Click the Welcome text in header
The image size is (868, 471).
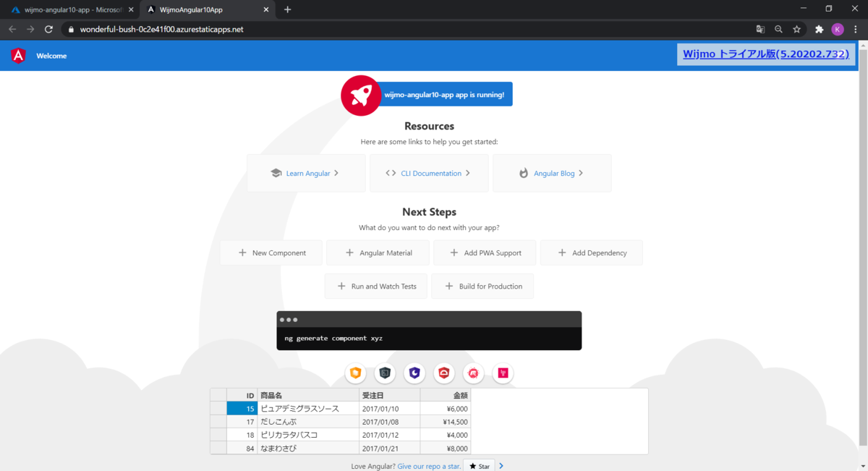point(51,56)
